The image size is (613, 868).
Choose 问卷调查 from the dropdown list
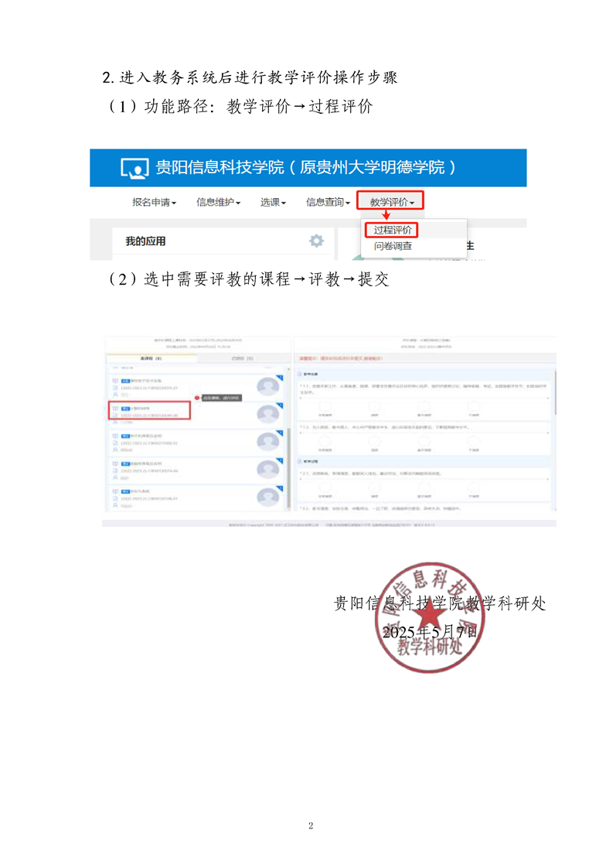[393, 246]
